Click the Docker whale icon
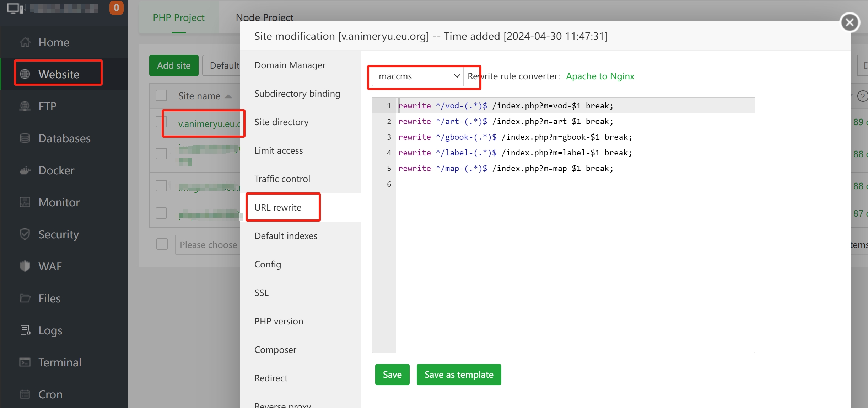The image size is (868, 408). (x=25, y=170)
